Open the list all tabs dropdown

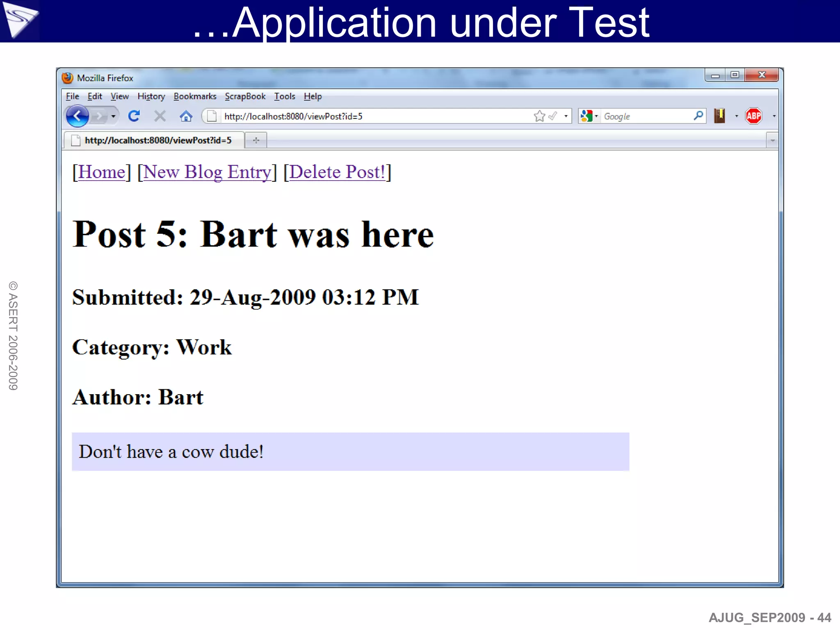pos(772,141)
